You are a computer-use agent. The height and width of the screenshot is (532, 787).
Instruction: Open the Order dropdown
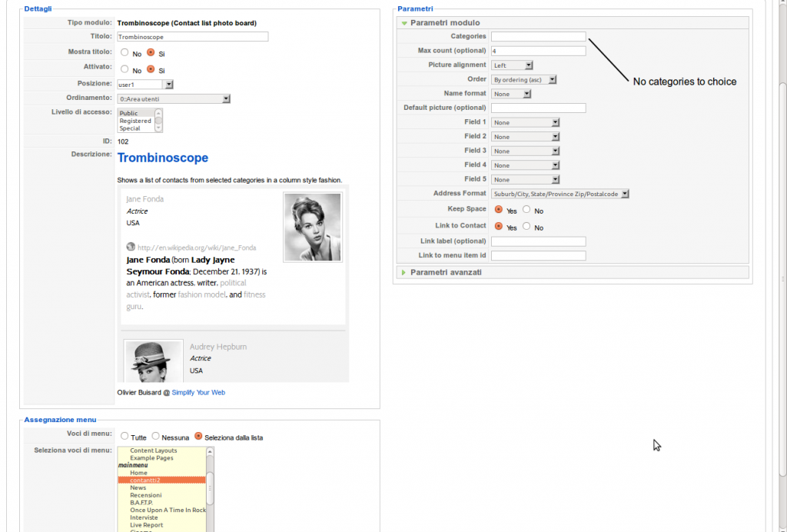[x=553, y=79]
